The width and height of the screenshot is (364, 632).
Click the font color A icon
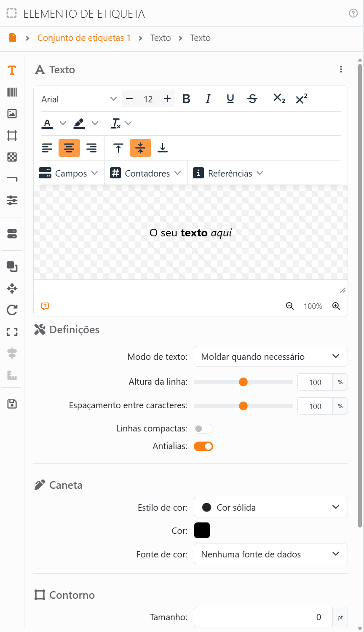tap(47, 123)
